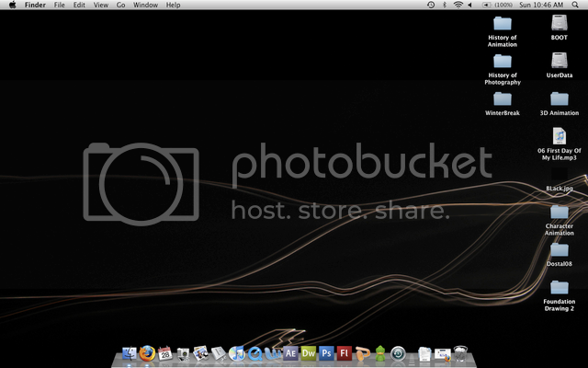Open the Bluetooth status menu
The image size is (588, 368).
point(446,6)
